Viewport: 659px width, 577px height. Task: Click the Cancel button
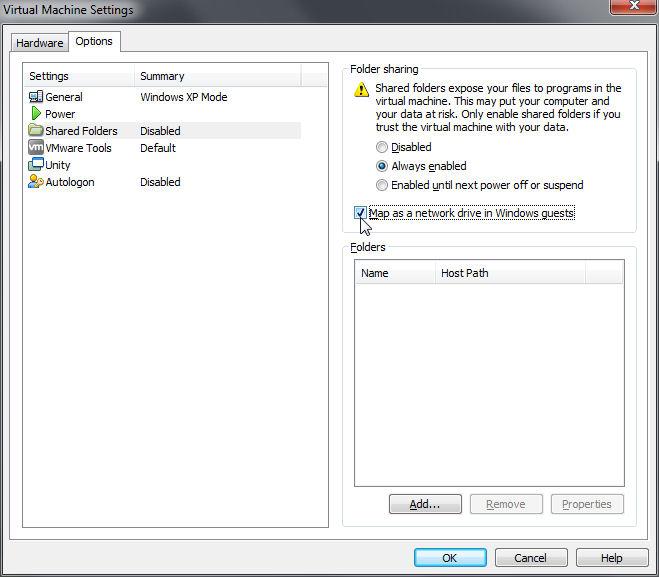[530, 558]
